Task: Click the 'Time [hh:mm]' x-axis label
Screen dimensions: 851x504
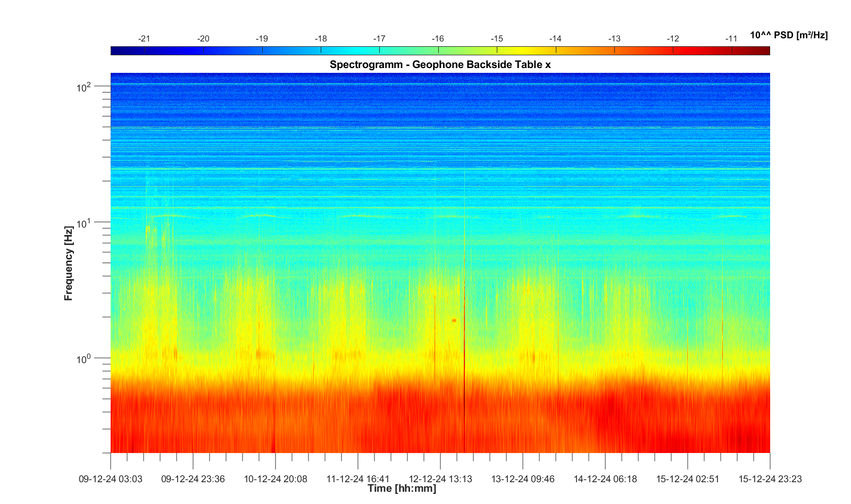Action: [402, 489]
